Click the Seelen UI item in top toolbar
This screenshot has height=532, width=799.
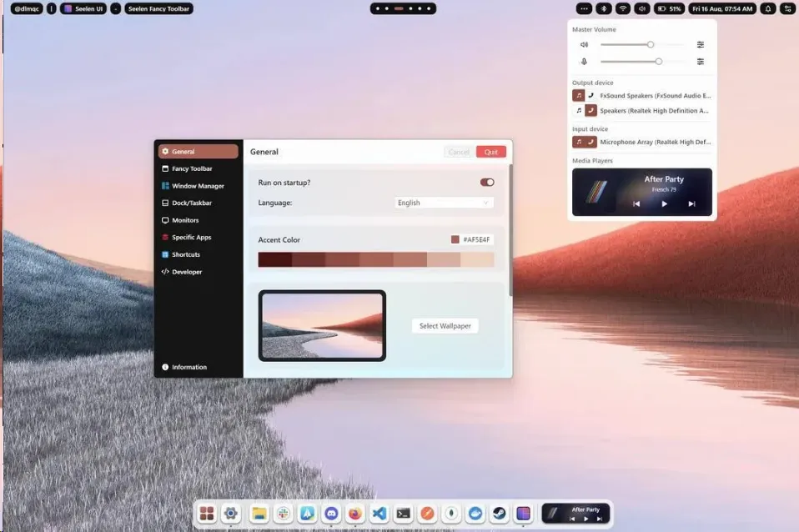(x=83, y=8)
